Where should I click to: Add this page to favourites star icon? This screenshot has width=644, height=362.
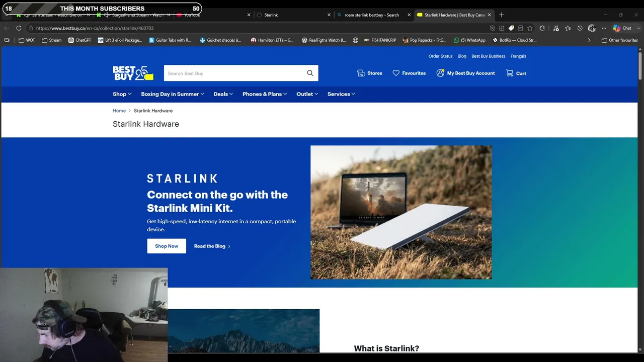[530, 28]
